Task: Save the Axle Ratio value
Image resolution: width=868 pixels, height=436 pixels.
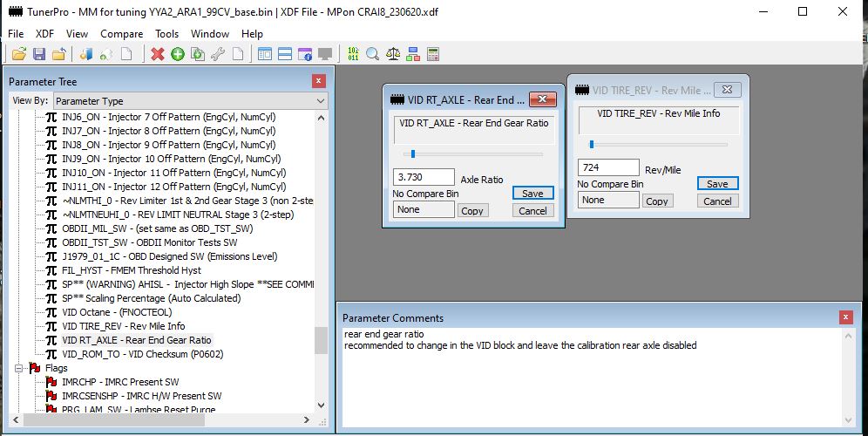Action: (x=532, y=194)
